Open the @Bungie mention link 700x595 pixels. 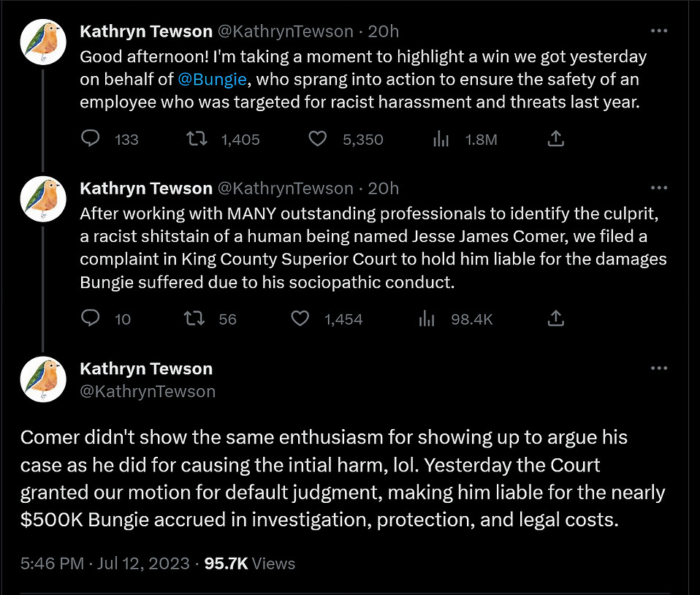click(207, 79)
